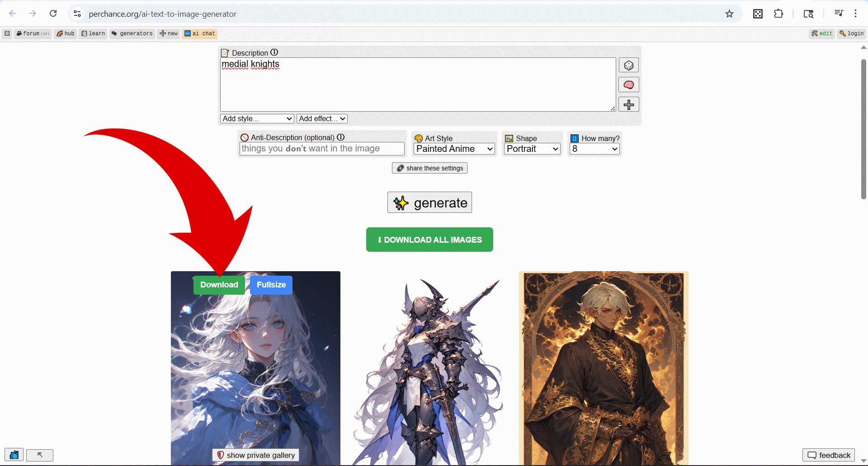Bookmark this page with the star icon
Screen dimensions: 868x466
729,14
